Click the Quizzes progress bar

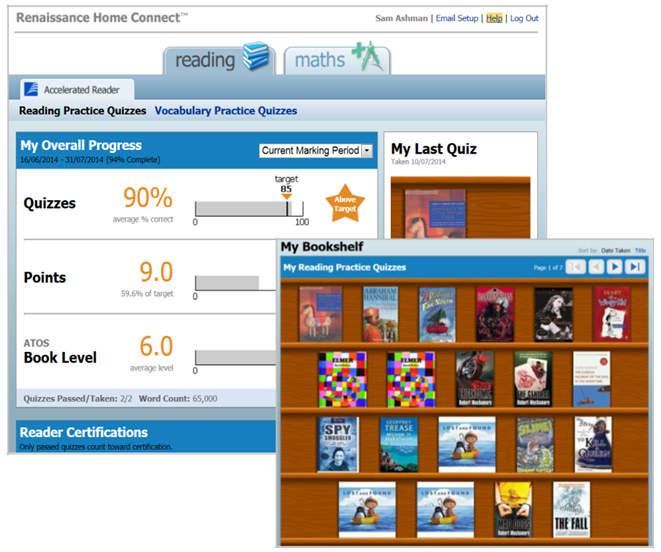249,209
